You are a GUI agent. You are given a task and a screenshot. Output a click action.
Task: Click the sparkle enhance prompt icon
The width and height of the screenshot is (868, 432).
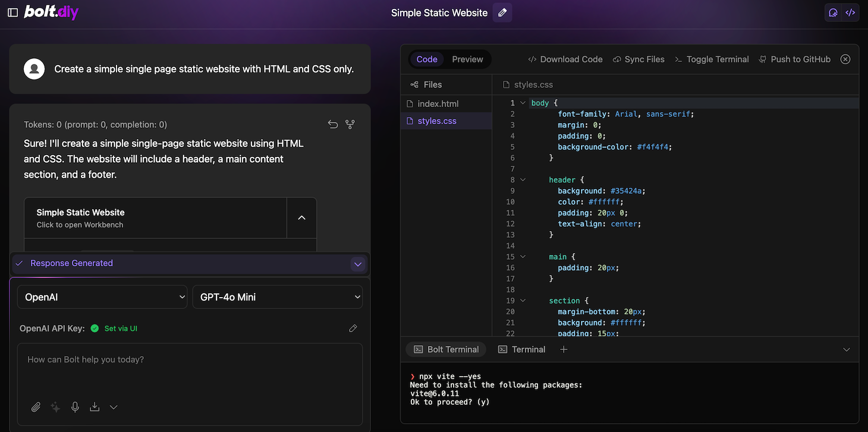pos(55,407)
